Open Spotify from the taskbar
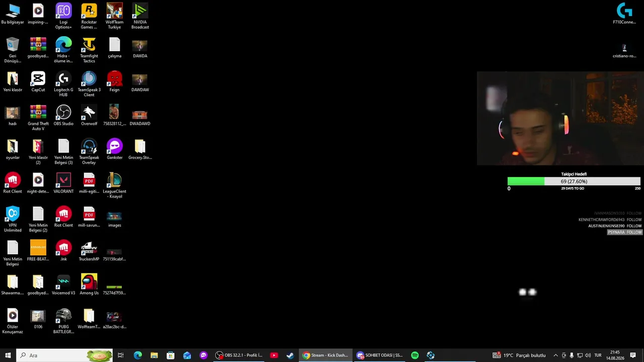 click(415, 355)
